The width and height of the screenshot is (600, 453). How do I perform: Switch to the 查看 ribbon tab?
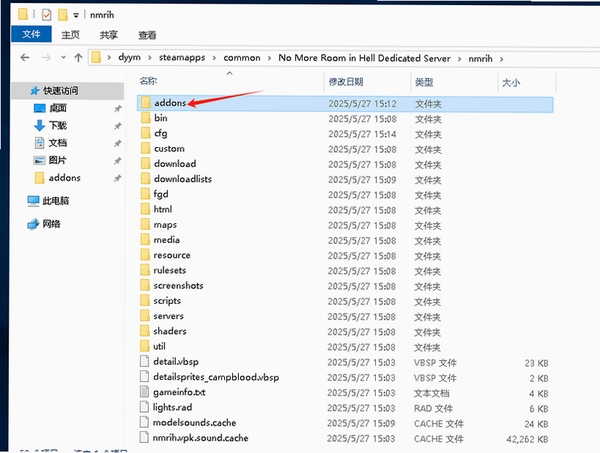(x=147, y=35)
